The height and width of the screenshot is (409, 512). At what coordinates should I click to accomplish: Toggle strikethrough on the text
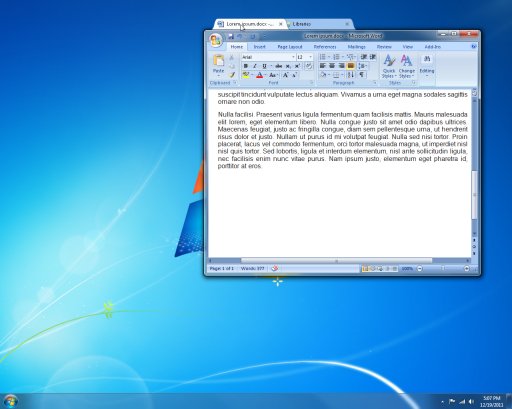pos(279,66)
